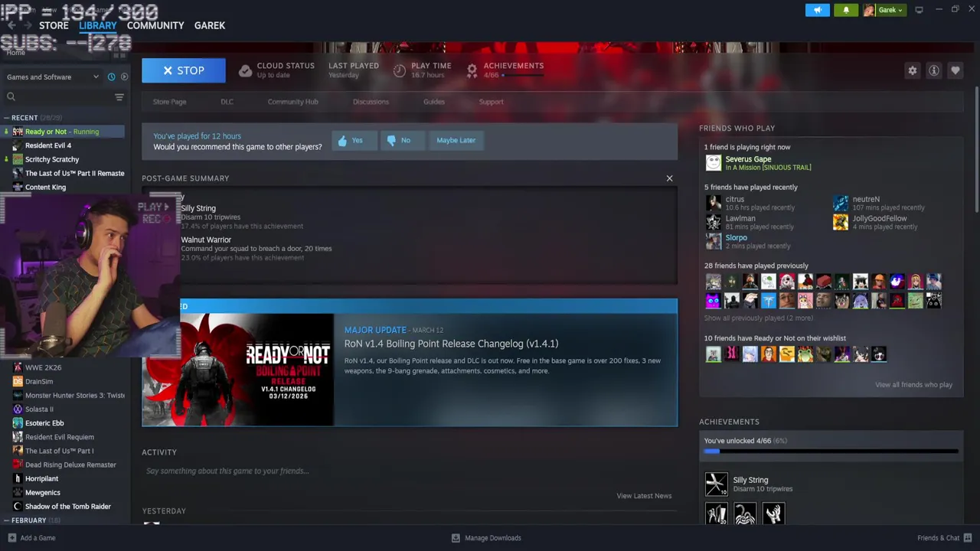Select Resident Evil 4 in library
This screenshot has width=980, height=551.
click(47, 145)
